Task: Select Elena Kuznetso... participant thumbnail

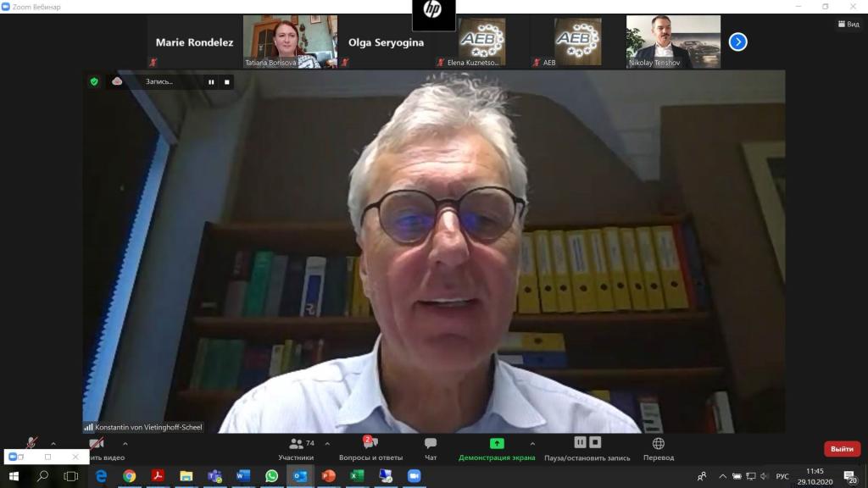Action: [x=481, y=42]
